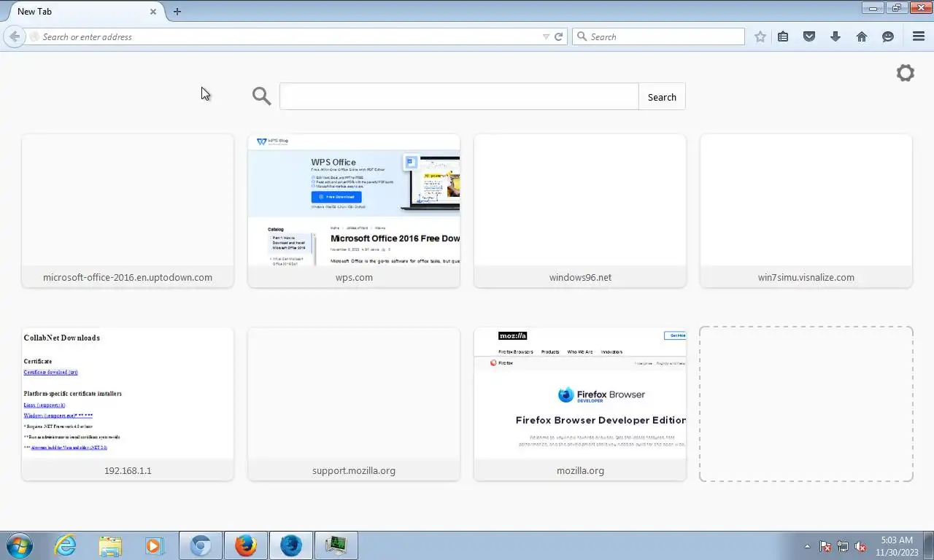Focus the address bar field
The height and width of the screenshot is (560, 934).
[x=288, y=36]
